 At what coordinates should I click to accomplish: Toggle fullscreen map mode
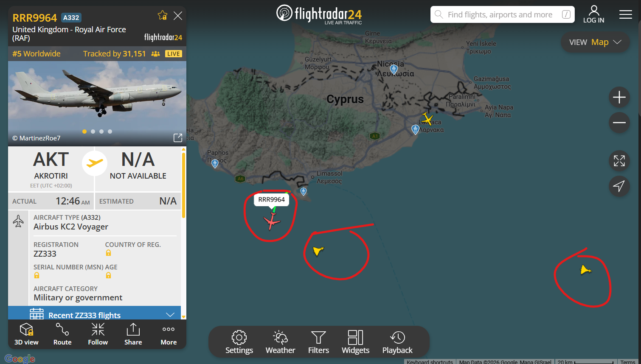point(619,161)
